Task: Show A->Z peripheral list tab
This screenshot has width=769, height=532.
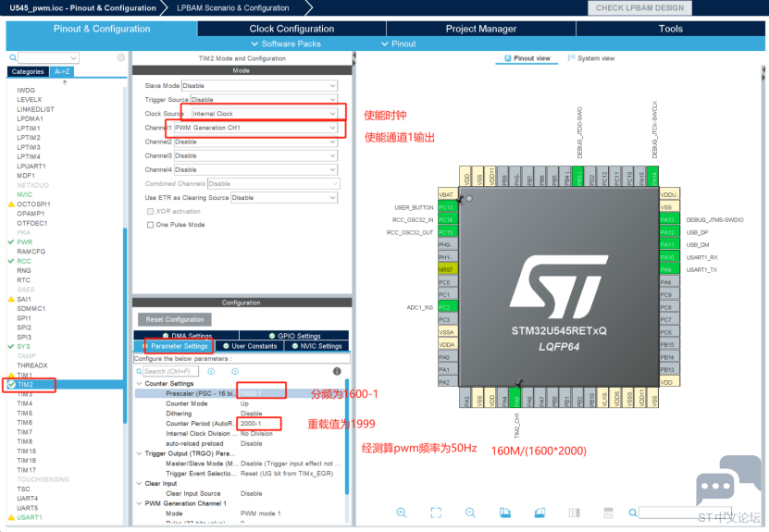Action: pyautogui.click(x=62, y=71)
